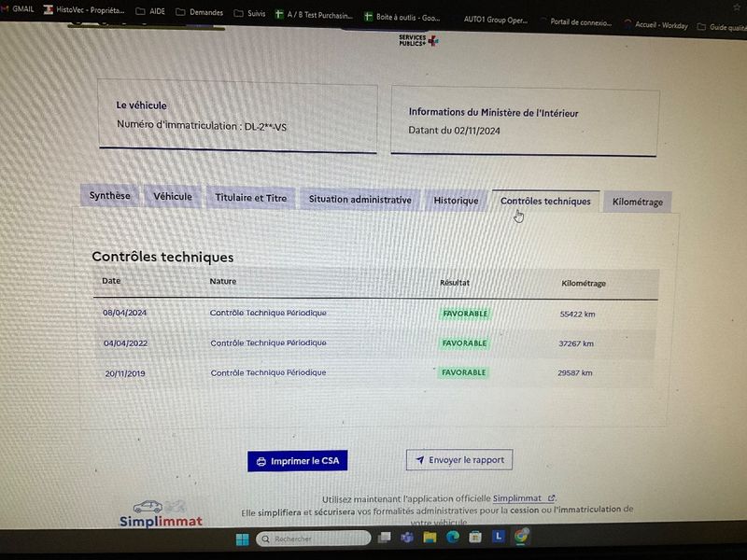
Task: Open the Titulaire et Titre tab
Action: [250, 198]
